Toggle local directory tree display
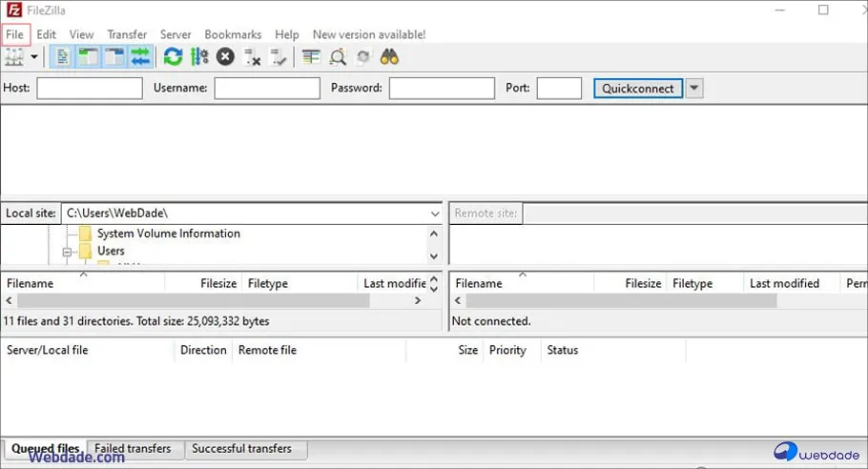Screen dimensions: 868x469 click(88, 57)
